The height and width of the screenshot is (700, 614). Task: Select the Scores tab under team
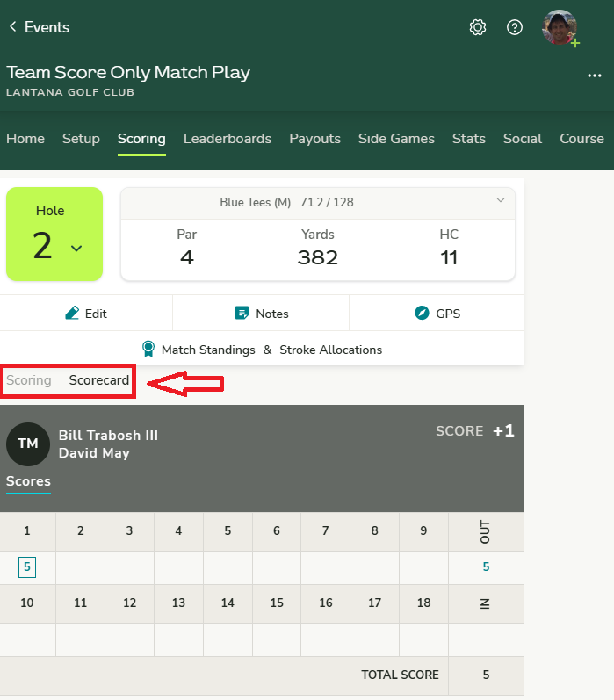(28, 481)
